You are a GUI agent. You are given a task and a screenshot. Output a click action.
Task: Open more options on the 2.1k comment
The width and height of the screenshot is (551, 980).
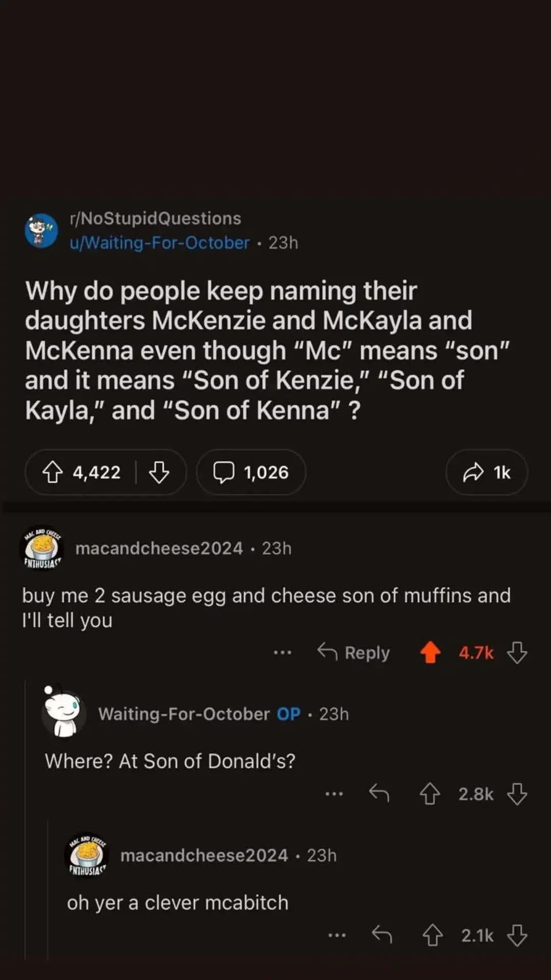[337, 935]
